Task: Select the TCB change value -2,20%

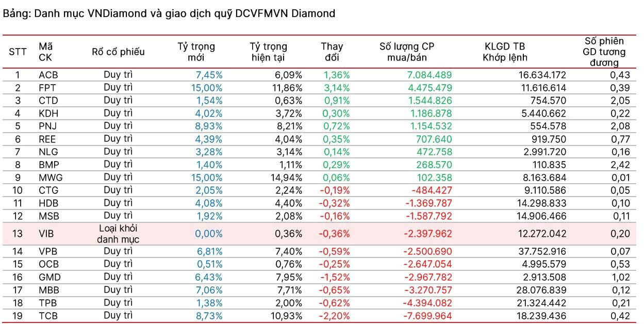Action: pos(334,316)
